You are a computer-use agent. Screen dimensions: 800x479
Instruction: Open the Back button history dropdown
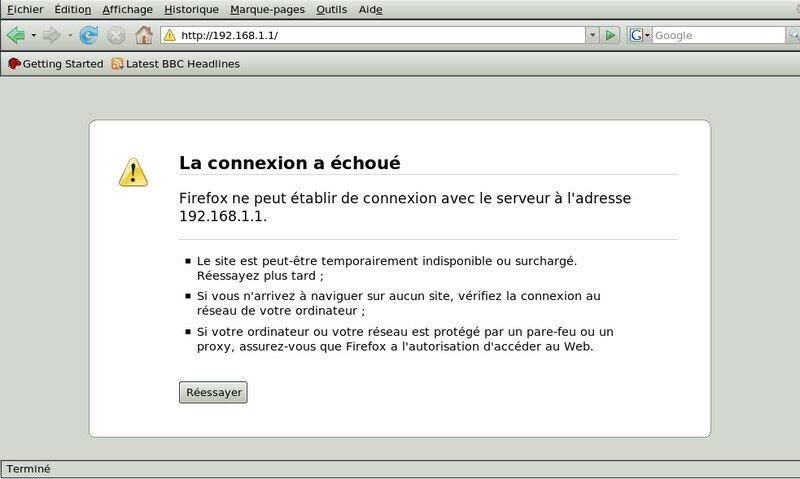click(34, 35)
